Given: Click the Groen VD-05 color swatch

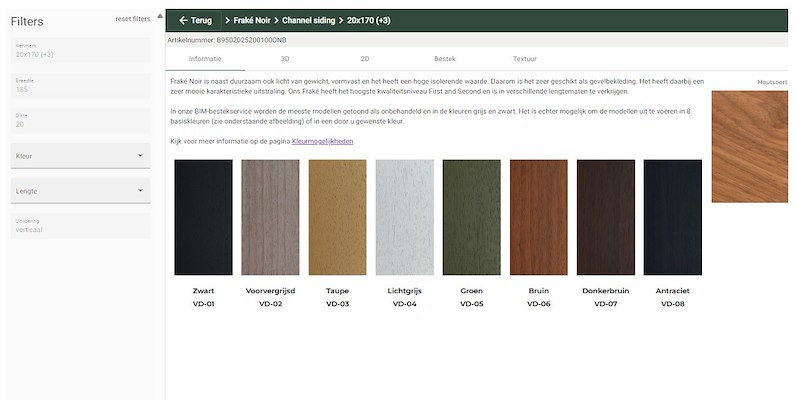Looking at the screenshot, I should click(471, 217).
